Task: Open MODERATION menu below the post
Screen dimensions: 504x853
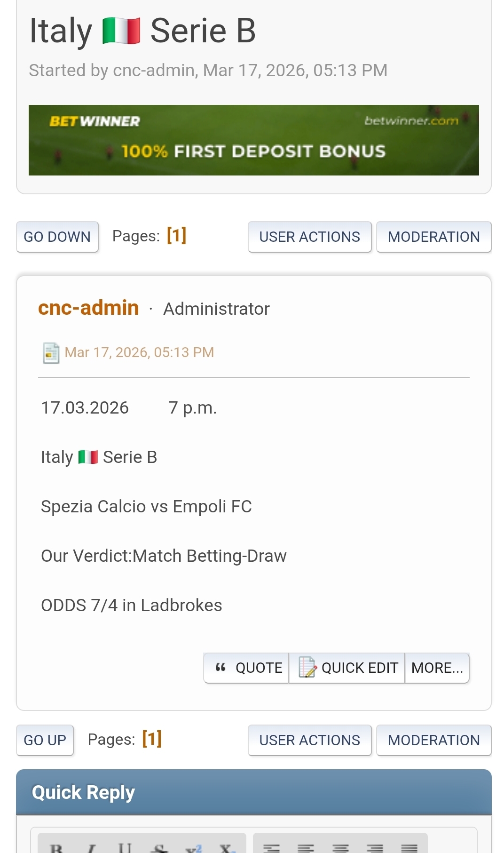Action: pyautogui.click(x=433, y=740)
